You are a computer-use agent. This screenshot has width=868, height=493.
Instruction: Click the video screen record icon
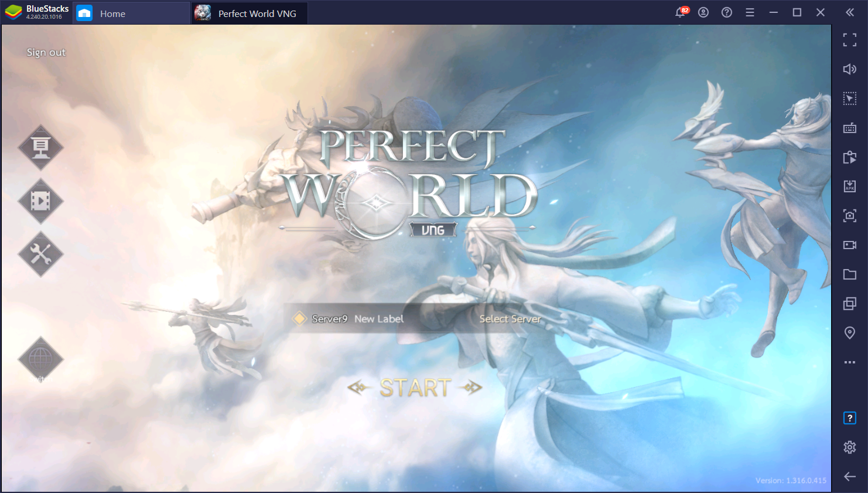point(850,245)
